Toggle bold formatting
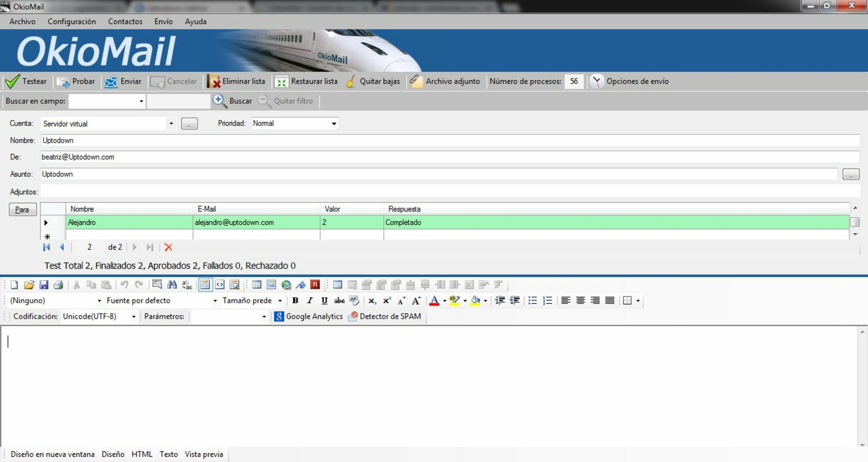Screen dimensions: 868x462 (x=295, y=301)
